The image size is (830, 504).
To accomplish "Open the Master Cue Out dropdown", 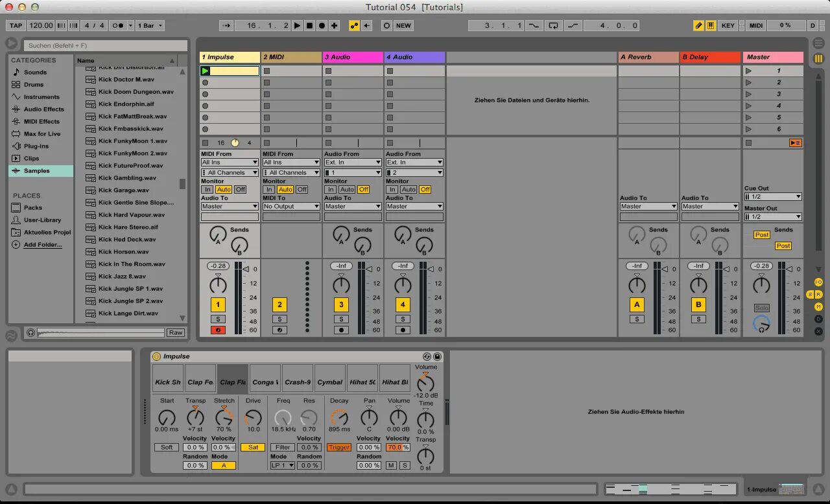I will [773, 196].
